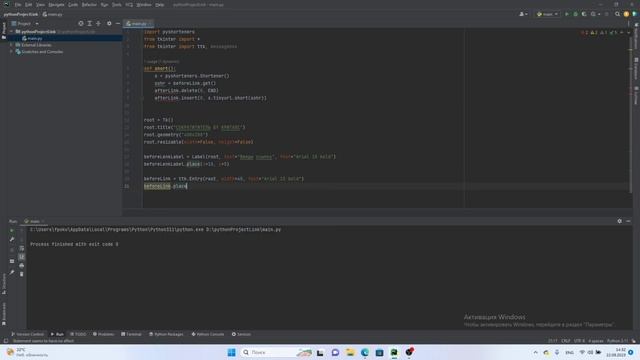640x360 pixels.
Task: Click the pythonProjectLink breadcrumb
Action: (20, 14)
